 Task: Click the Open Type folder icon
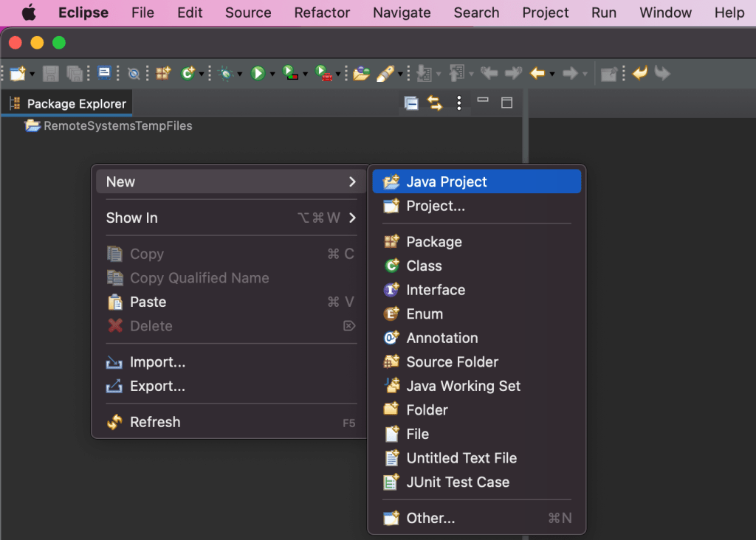coord(361,73)
